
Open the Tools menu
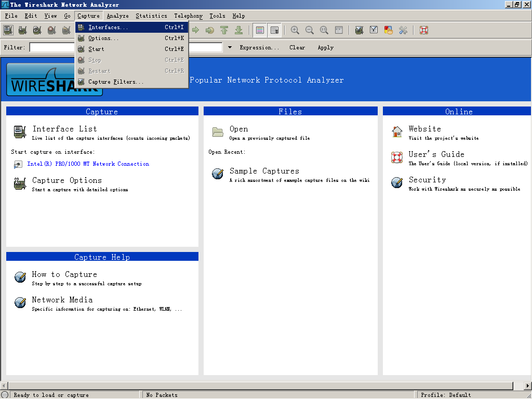217,16
